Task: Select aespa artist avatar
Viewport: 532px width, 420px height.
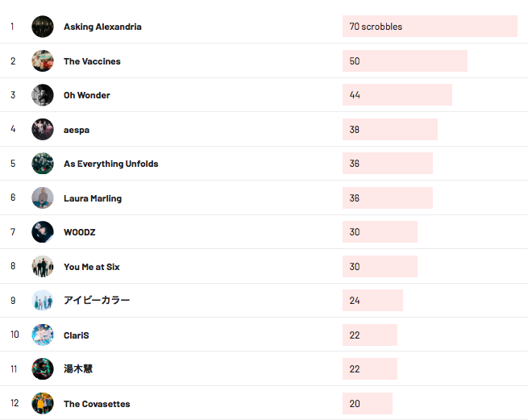Action: (x=43, y=129)
